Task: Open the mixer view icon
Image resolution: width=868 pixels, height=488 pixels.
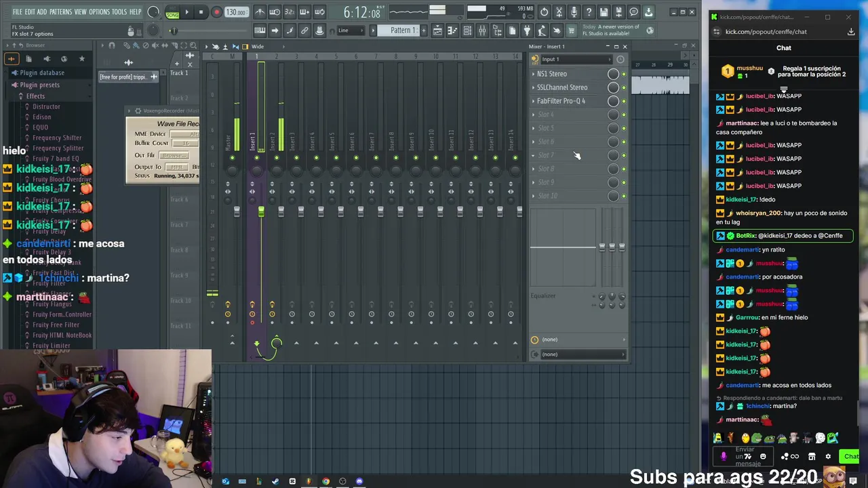Action: 482,30
